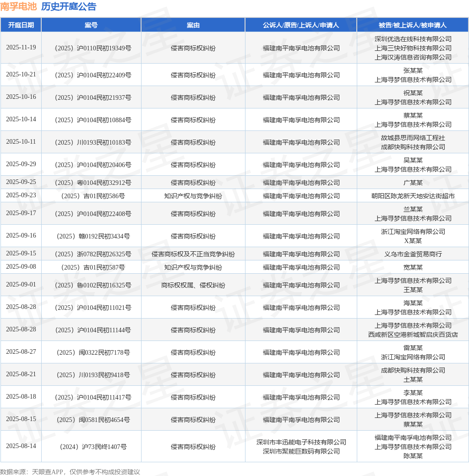Click defendant 上海汉涛信息咨询有限公司

[413, 57]
